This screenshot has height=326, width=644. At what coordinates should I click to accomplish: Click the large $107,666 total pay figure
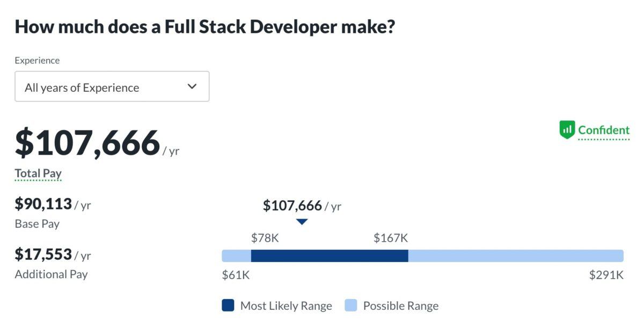click(87, 143)
